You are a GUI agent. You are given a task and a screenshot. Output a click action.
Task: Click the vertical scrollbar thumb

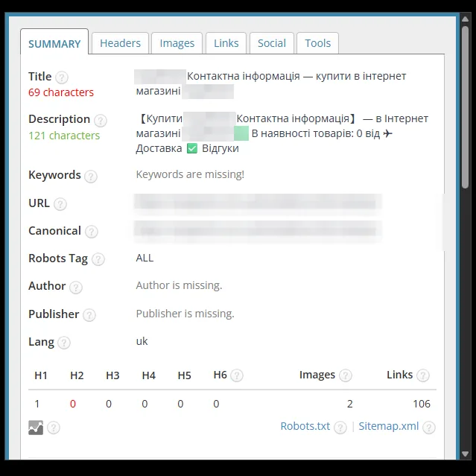coord(465,107)
